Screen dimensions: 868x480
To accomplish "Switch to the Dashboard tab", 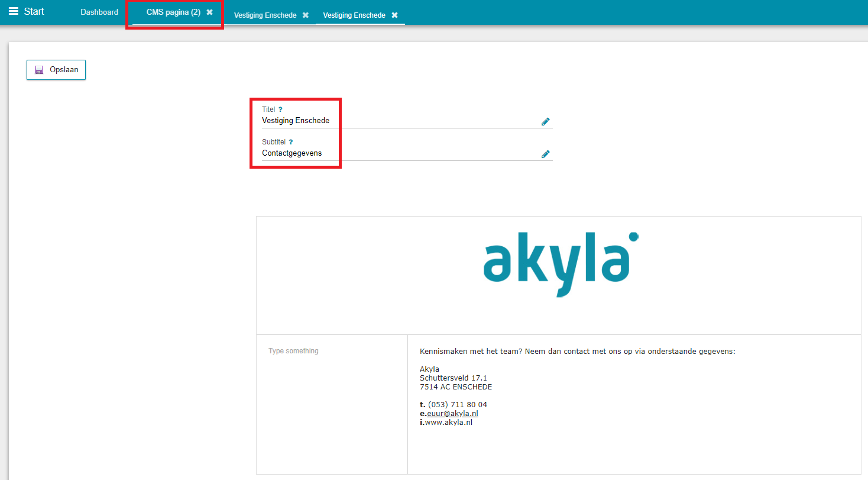I will tap(99, 12).
